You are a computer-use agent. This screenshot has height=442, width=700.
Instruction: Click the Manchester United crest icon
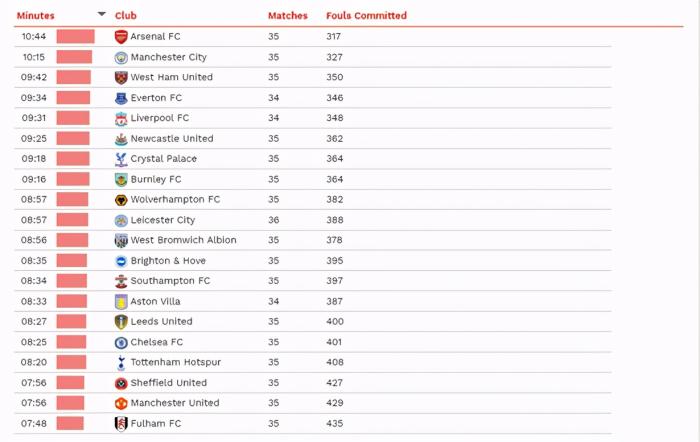point(121,403)
